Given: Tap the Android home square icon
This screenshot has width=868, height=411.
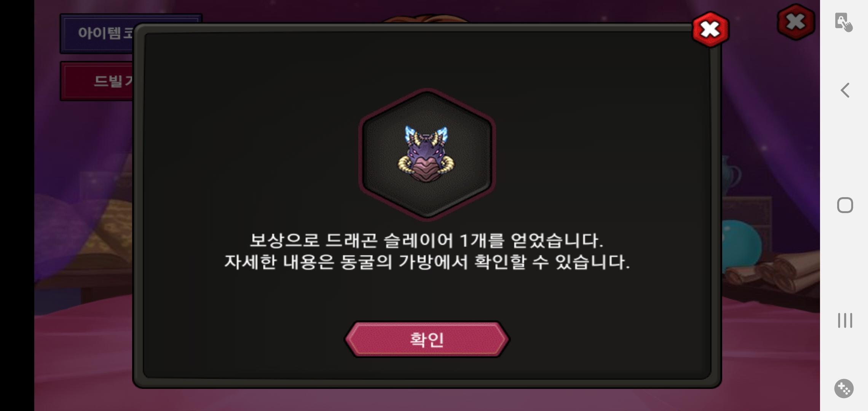Looking at the screenshot, I should pos(845,205).
